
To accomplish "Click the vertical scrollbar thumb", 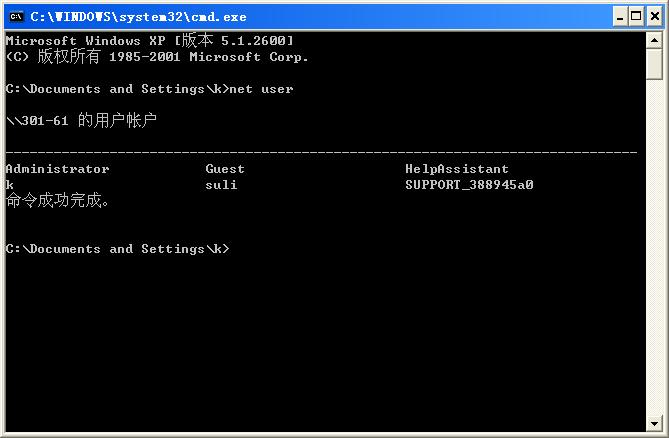I will coord(655,63).
